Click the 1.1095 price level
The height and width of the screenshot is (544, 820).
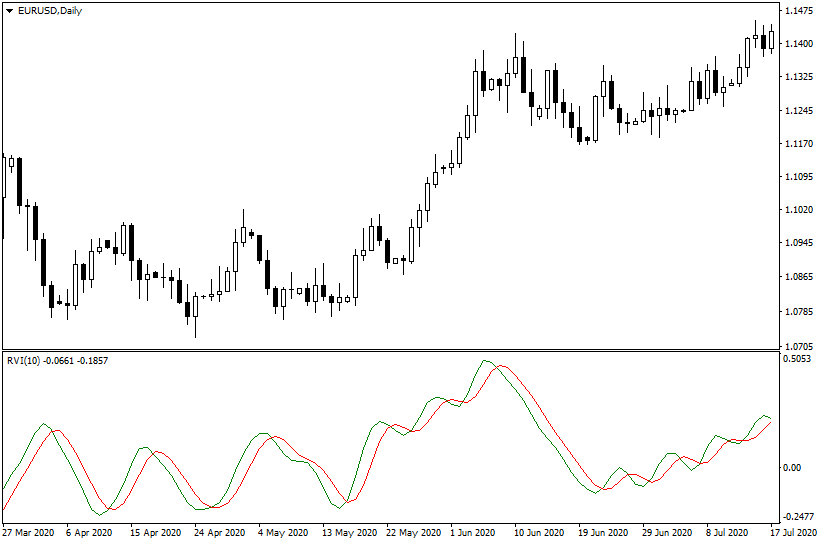799,177
